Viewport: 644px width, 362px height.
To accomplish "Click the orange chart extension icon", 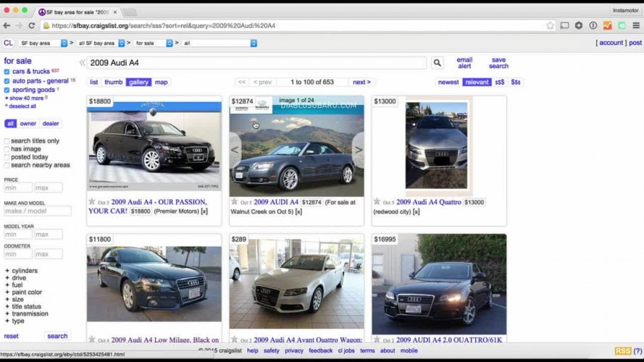I will pyautogui.click(x=608, y=25).
